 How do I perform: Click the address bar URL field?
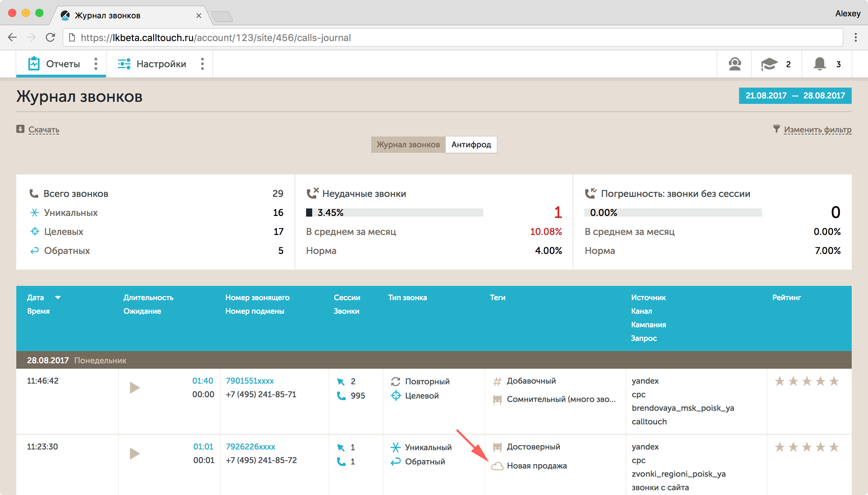453,37
